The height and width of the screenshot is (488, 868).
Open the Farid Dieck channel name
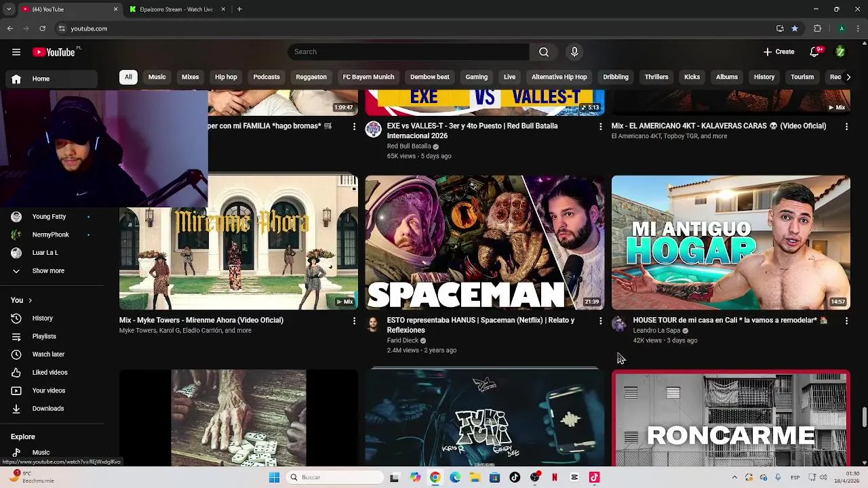coord(403,341)
